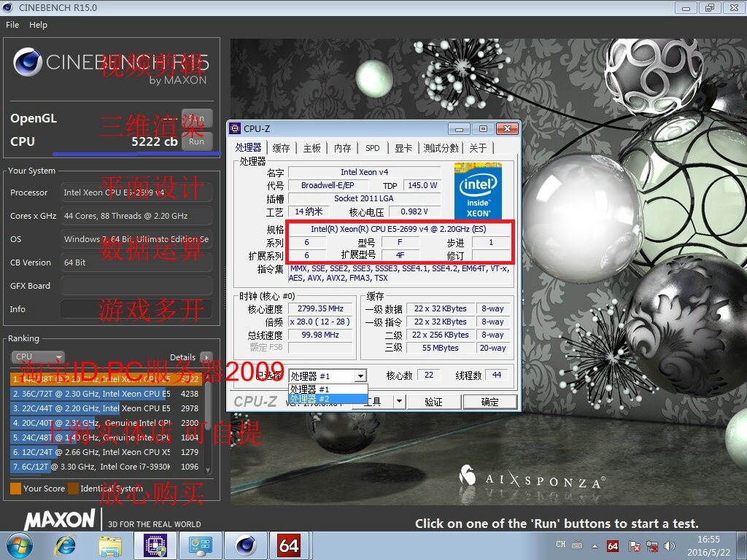Click the 核心速度 2799.35 MHz value

(x=320, y=308)
